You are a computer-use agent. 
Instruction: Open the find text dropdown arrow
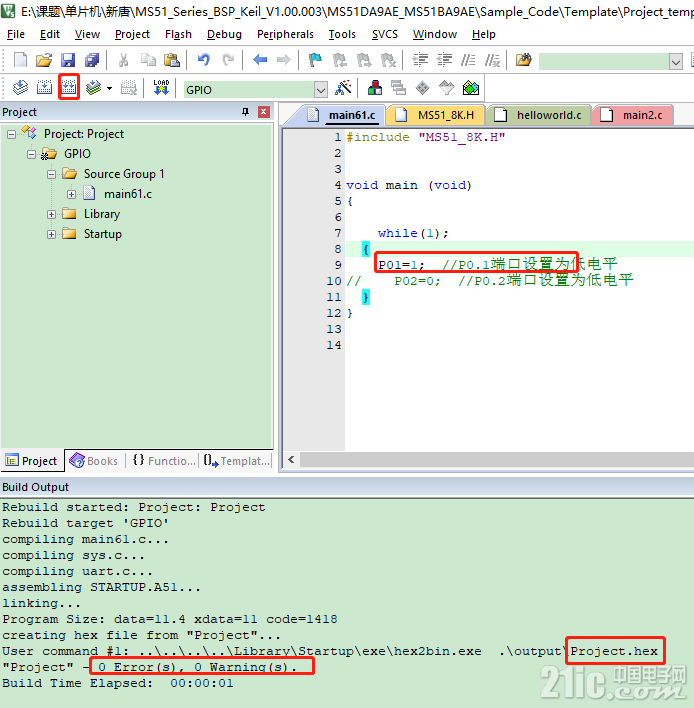click(675, 61)
